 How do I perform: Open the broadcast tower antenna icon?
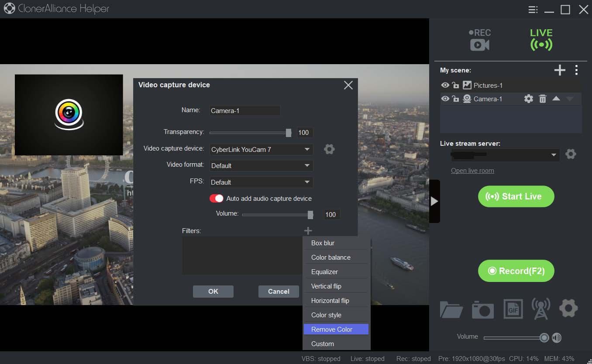[540, 309]
